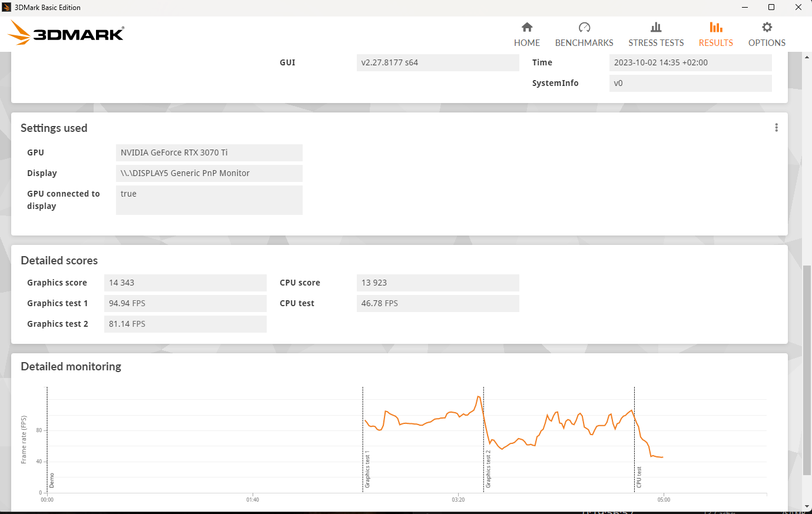The width and height of the screenshot is (812, 514).
Task: Open the Settings used three-dot menu
Action: point(777,128)
